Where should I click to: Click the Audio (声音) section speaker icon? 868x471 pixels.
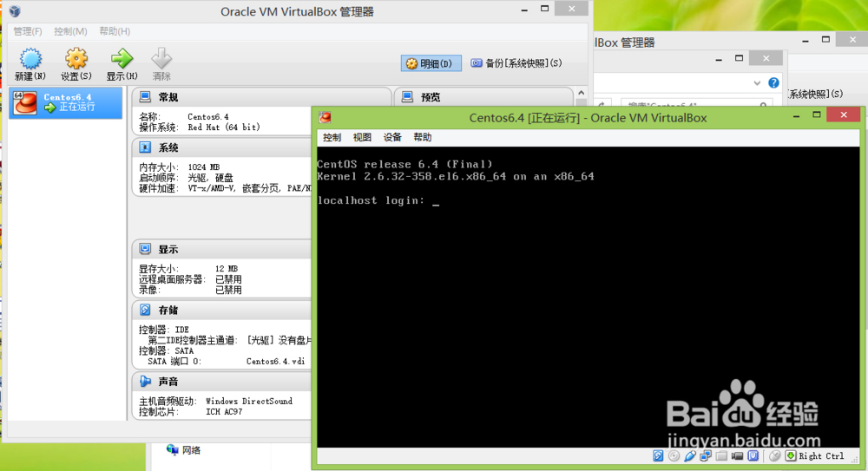145,382
